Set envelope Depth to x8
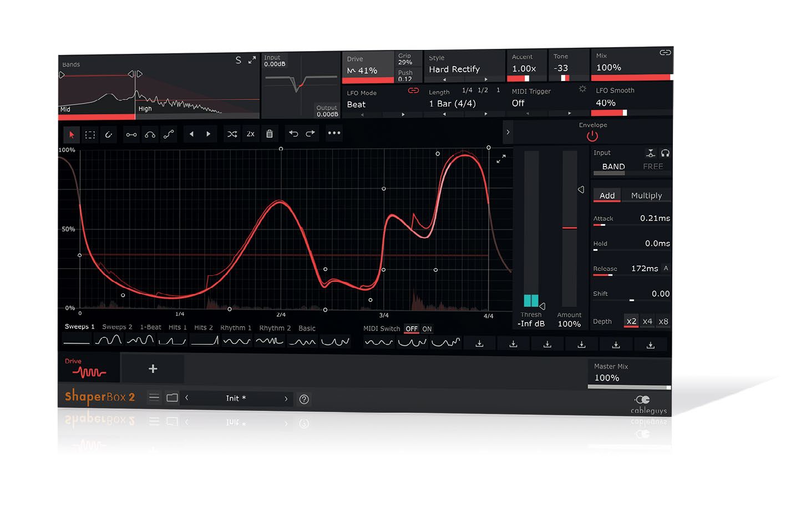This screenshot has width=791, height=532. click(663, 321)
